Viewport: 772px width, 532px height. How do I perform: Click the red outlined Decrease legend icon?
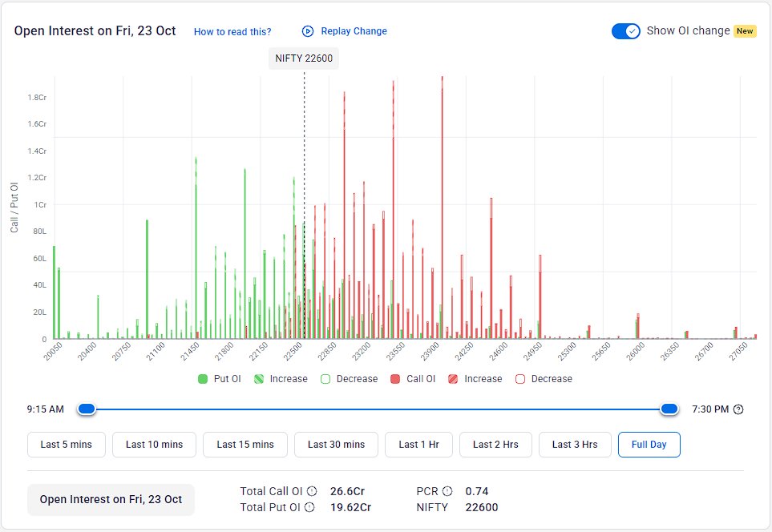(520, 379)
